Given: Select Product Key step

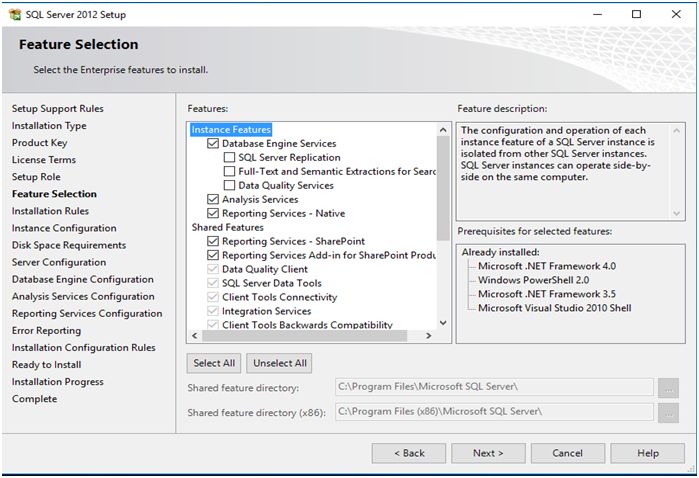Looking at the screenshot, I should (x=39, y=143).
